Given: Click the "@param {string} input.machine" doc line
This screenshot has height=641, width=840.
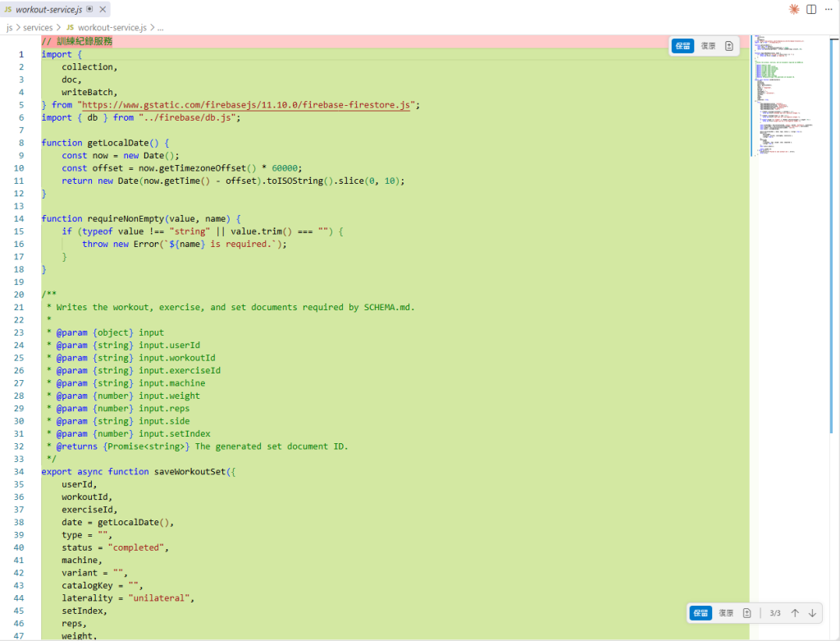Looking at the screenshot, I should click(126, 383).
